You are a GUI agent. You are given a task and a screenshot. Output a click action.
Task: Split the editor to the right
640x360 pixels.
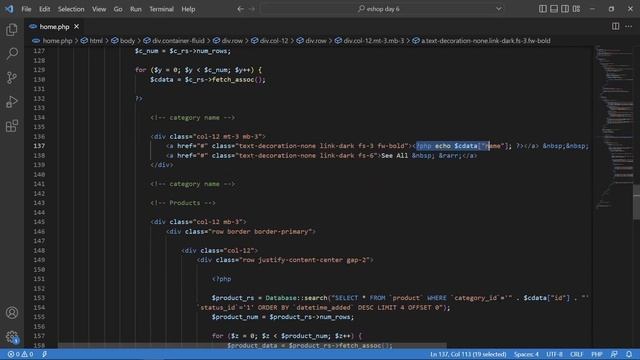click(615, 26)
